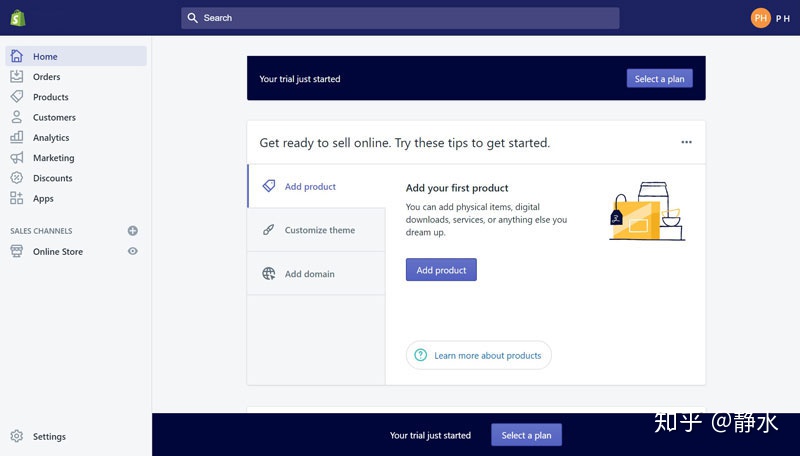Click the search magnifier icon
Screen dimensions: 800x456
(x=192, y=18)
